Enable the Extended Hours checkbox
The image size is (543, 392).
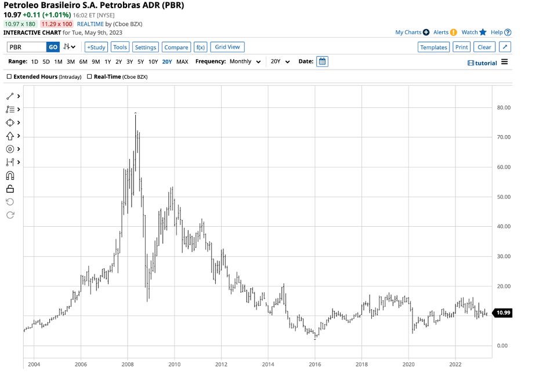pyautogui.click(x=9, y=76)
